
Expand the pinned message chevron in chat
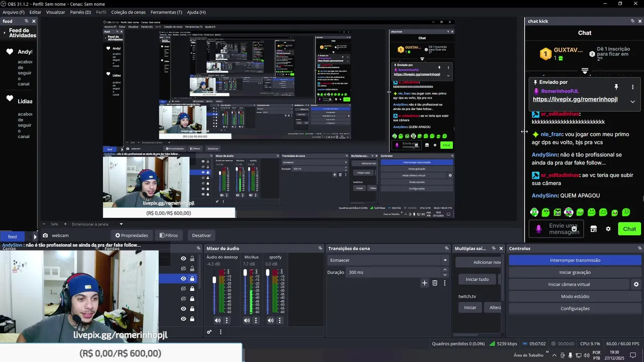632,102
